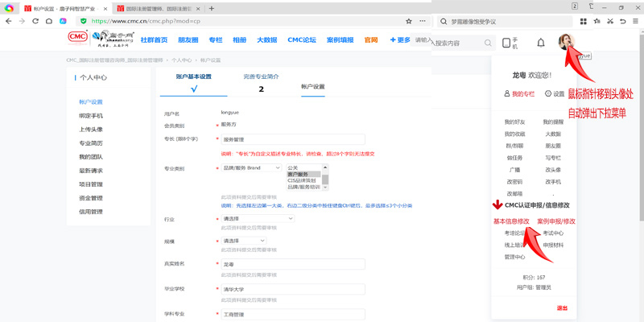
Task: Open 专业简历 in the sidebar
Action: coord(91,143)
